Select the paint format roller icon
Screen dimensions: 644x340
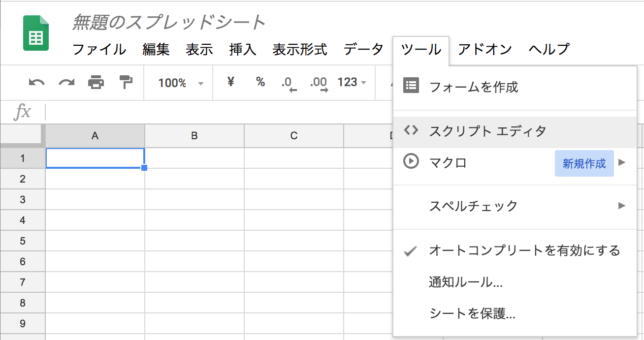(127, 83)
